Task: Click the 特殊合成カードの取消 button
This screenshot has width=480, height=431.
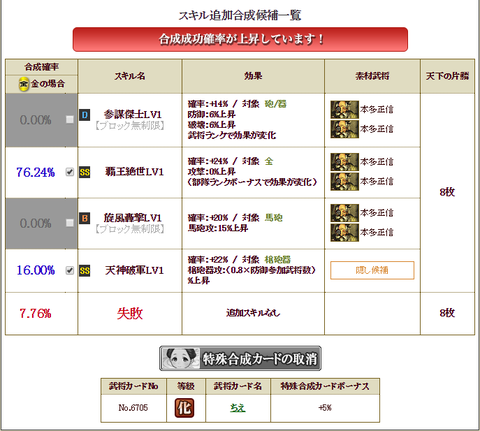Action: [240, 358]
